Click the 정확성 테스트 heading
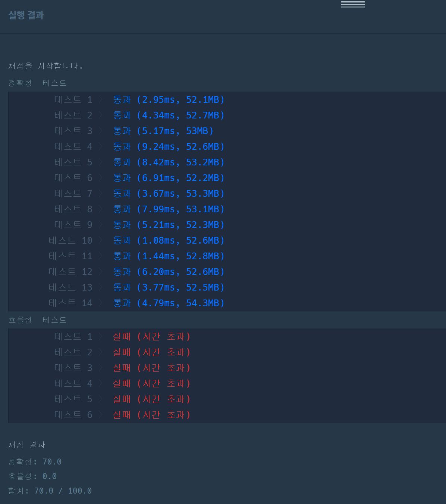The height and width of the screenshot is (504, 446). 37,83
